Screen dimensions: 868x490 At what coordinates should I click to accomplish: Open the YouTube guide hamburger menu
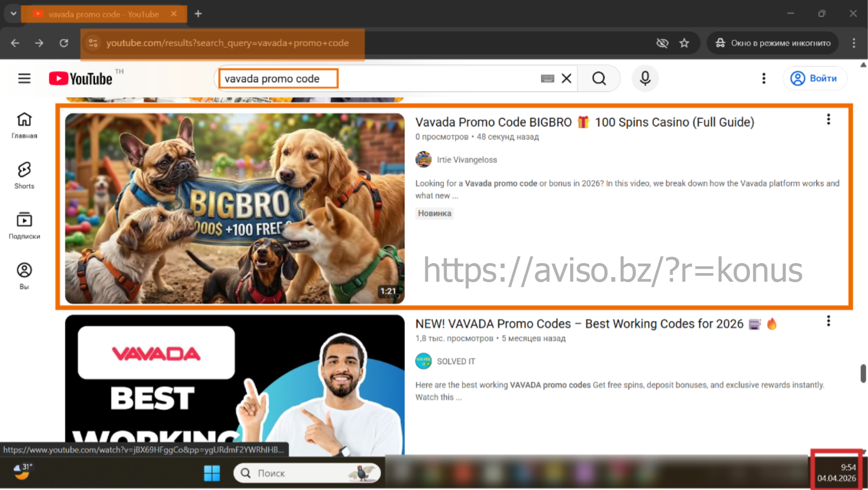point(24,78)
